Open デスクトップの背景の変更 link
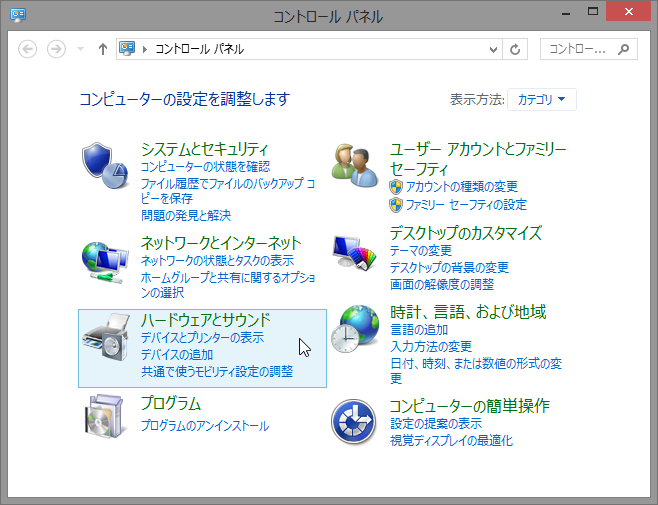This screenshot has width=658, height=505. click(449, 267)
